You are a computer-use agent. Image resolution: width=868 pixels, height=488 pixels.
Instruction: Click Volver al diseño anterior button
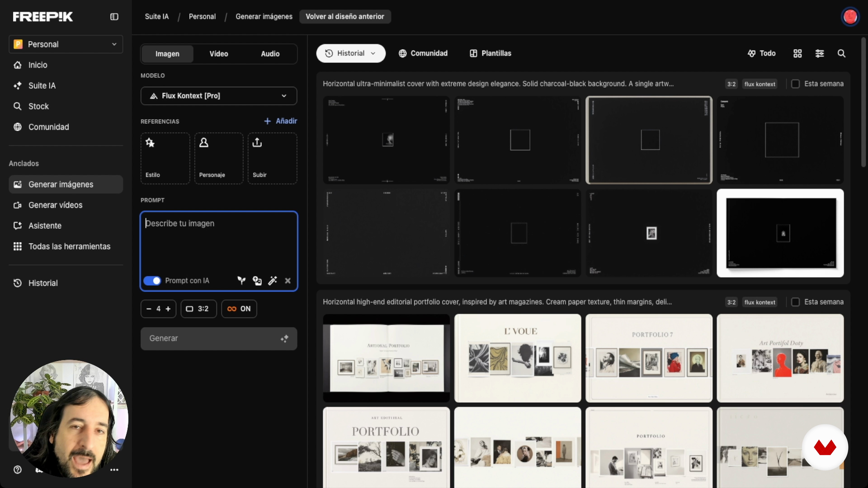tap(345, 16)
